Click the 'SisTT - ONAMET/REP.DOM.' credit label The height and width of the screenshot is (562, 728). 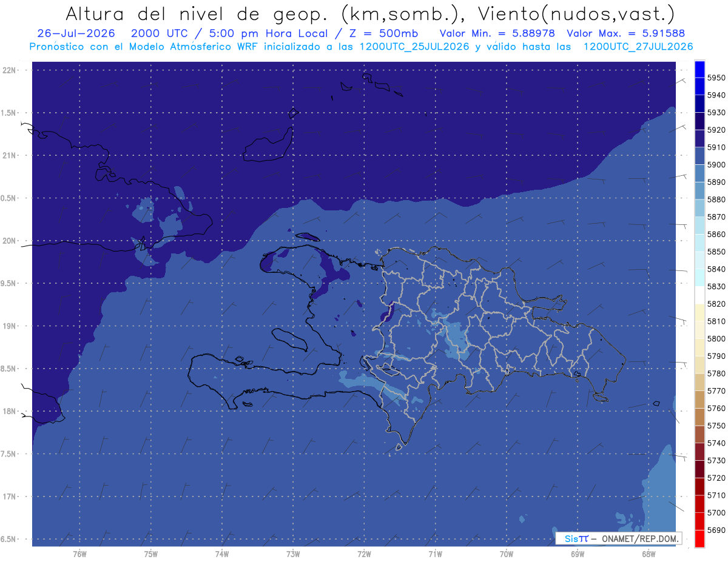click(x=619, y=538)
